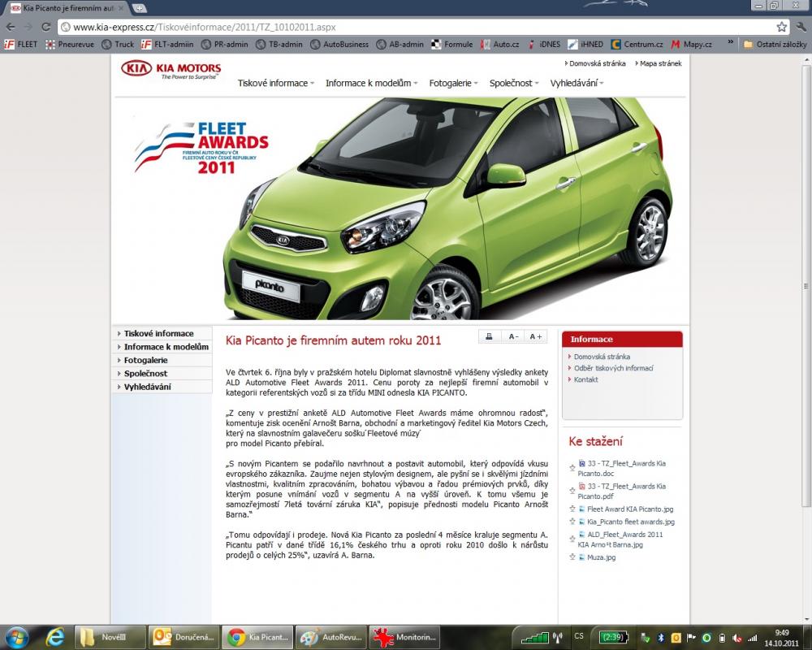Click the battery (2:39) tray indicator
Screen dimensions: 812x650
[613, 636]
